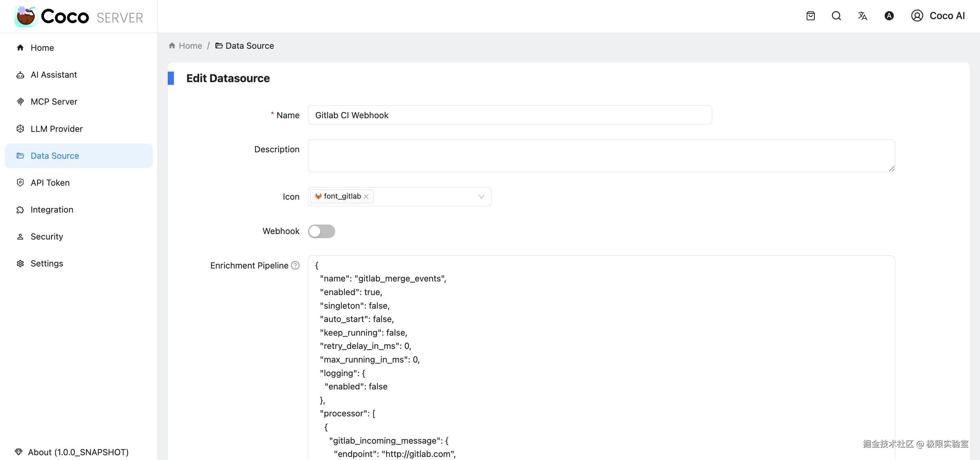
Task: Navigate to Integration page
Action: tap(52, 210)
